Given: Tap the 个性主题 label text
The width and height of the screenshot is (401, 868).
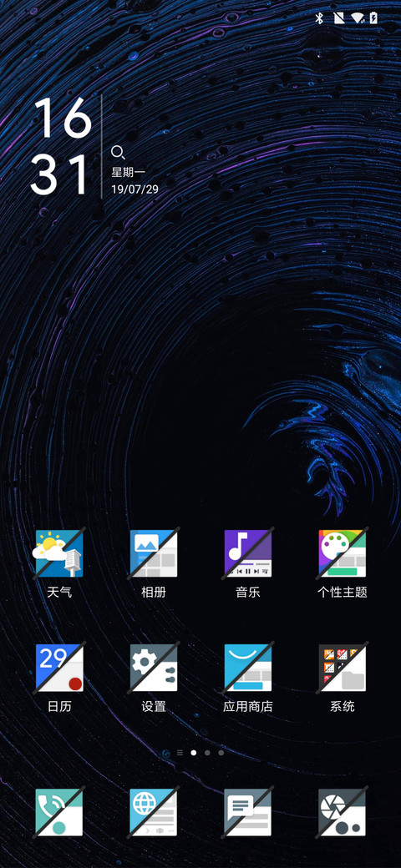Looking at the screenshot, I should 343,593.
